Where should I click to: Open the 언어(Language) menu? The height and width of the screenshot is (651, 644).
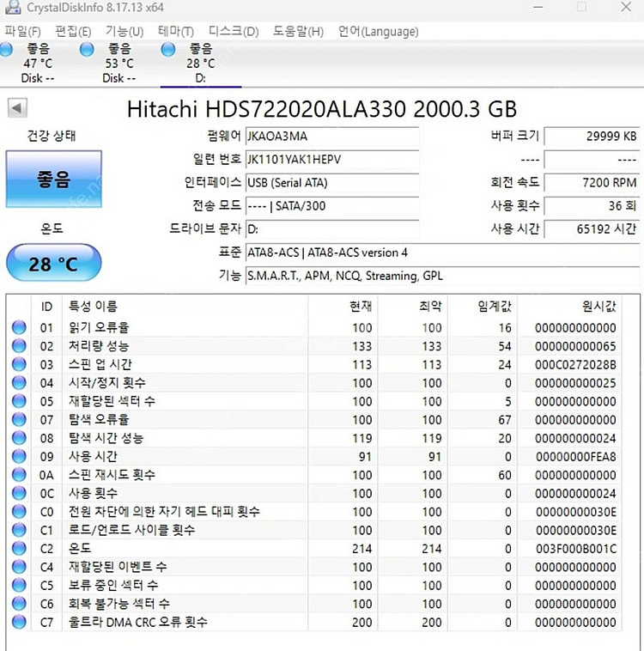click(x=379, y=32)
